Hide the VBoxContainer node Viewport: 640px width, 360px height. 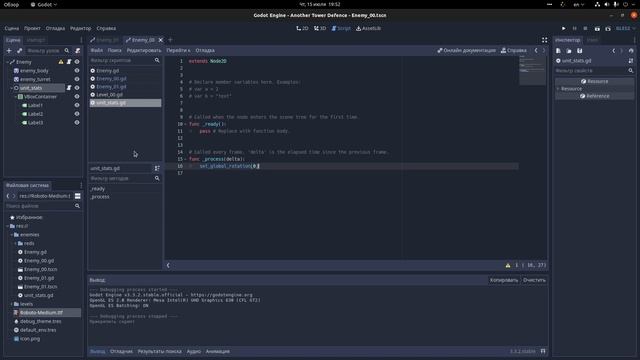click(77, 97)
